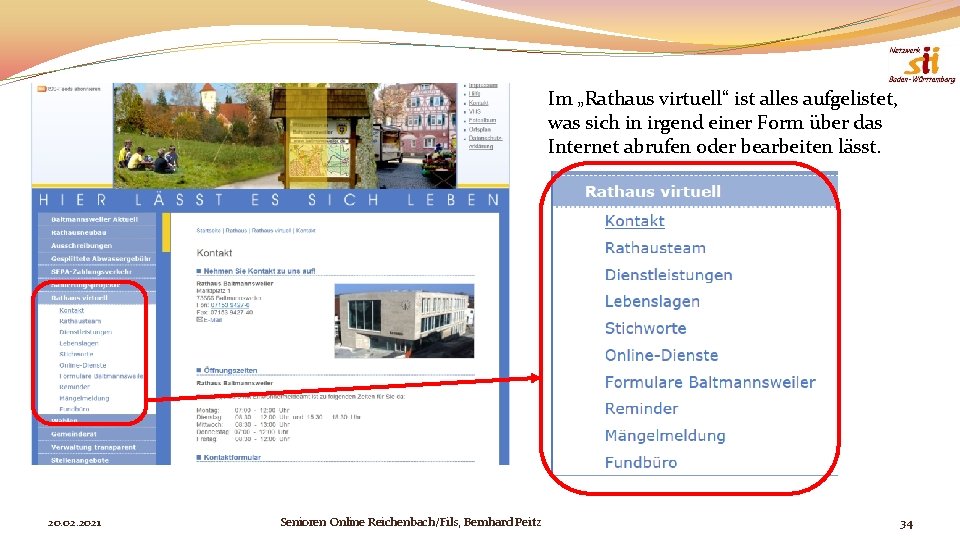The height and width of the screenshot is (540, 960).
Task: Open Gesplittete Abwassergebühr sidebar entry
Action: (x=101, y=258)
